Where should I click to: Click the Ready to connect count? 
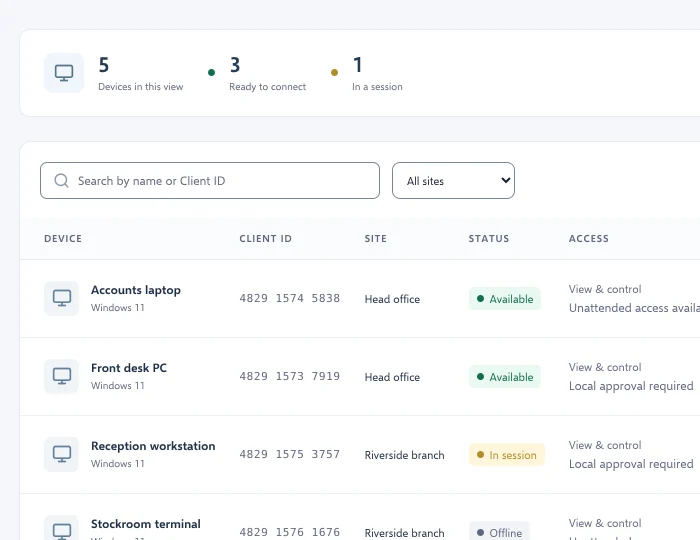coord(235,65)
